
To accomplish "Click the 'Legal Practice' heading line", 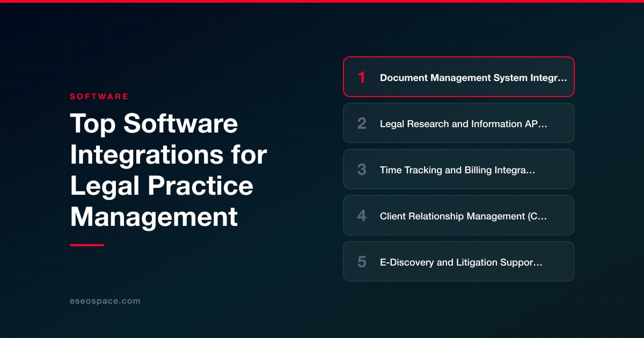I will pyautogui.click(x=162, y=186).
